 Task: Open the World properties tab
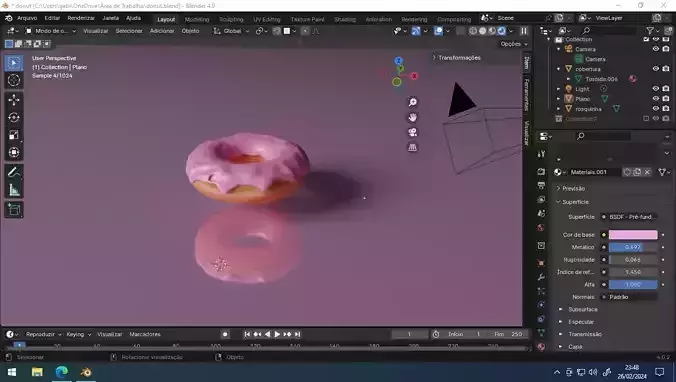(541, 228)
